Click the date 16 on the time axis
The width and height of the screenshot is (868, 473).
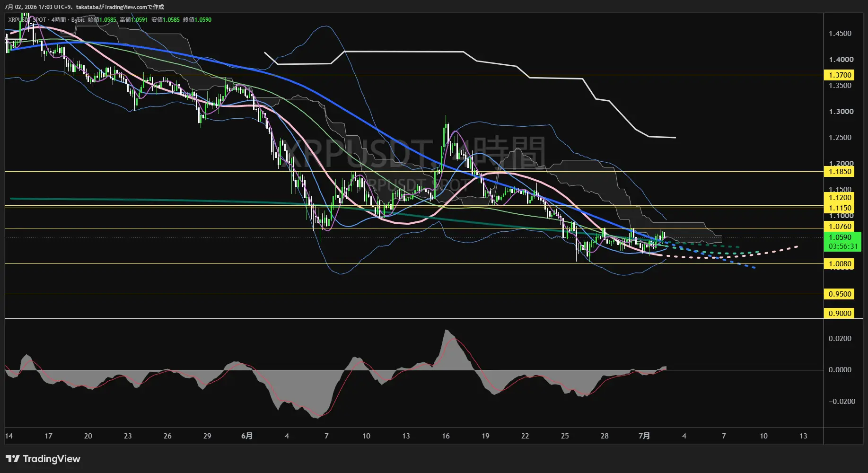(x=446, y=436)
